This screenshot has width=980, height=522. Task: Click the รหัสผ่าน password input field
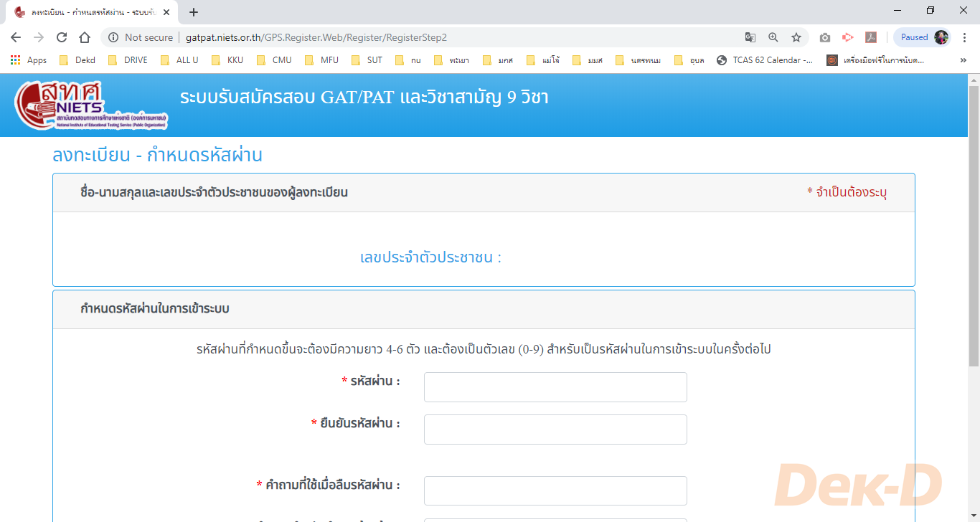(x=555, y=387)
